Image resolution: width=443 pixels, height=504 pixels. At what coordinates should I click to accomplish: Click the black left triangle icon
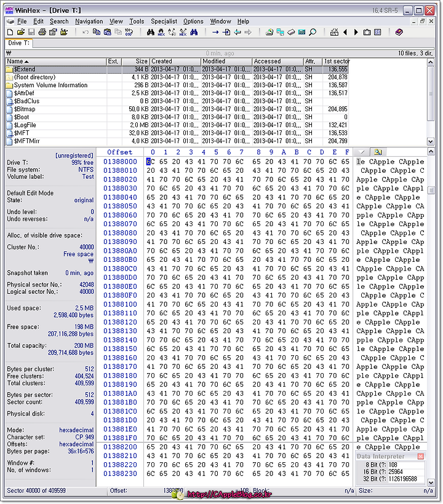pyautogui.click(x=345, y=32)
